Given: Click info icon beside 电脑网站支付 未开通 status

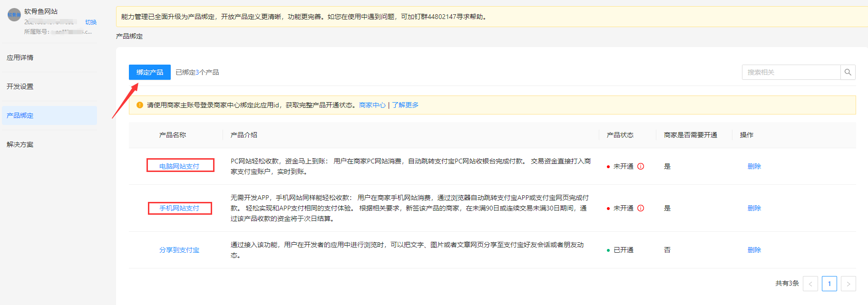Looking at the screenshot, I should tap(641, 166).
